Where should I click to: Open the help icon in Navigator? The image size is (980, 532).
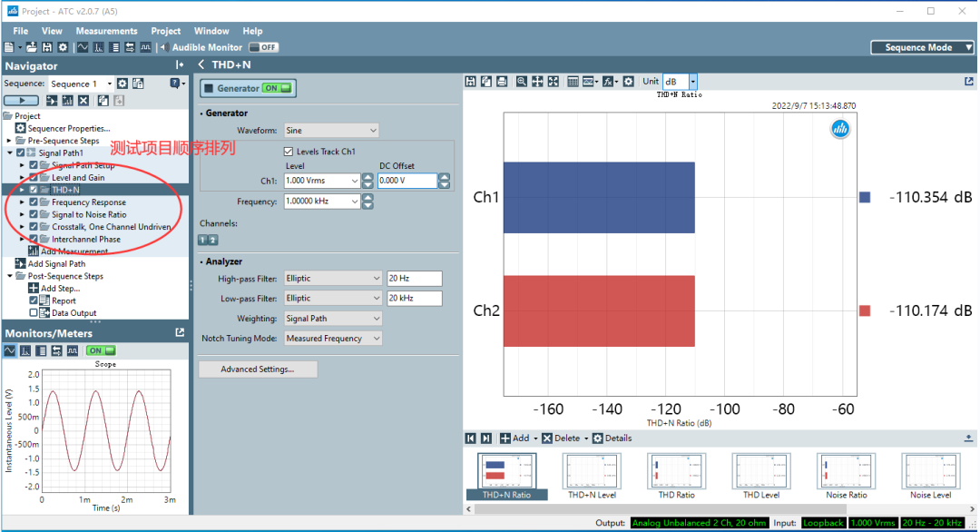(x=176, y=84)
